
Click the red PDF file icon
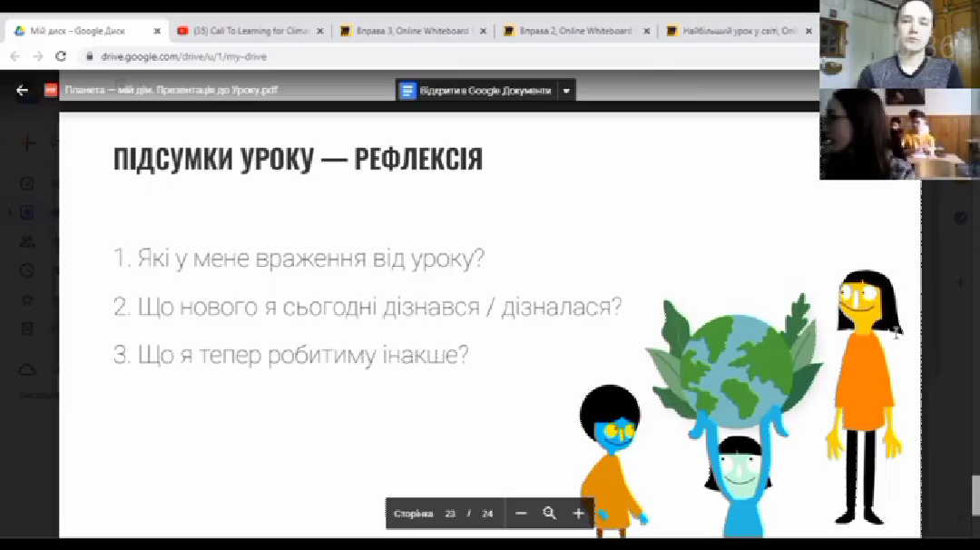[51, 90]
